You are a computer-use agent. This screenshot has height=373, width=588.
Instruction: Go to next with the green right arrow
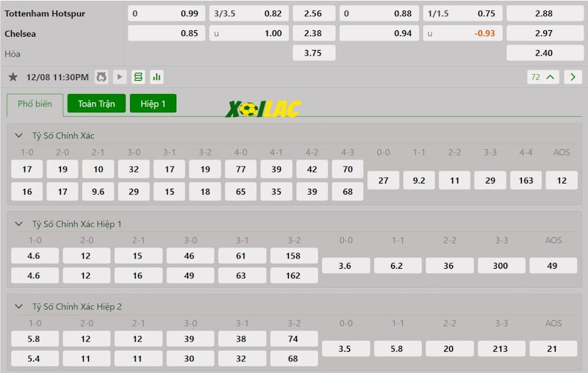573,77
